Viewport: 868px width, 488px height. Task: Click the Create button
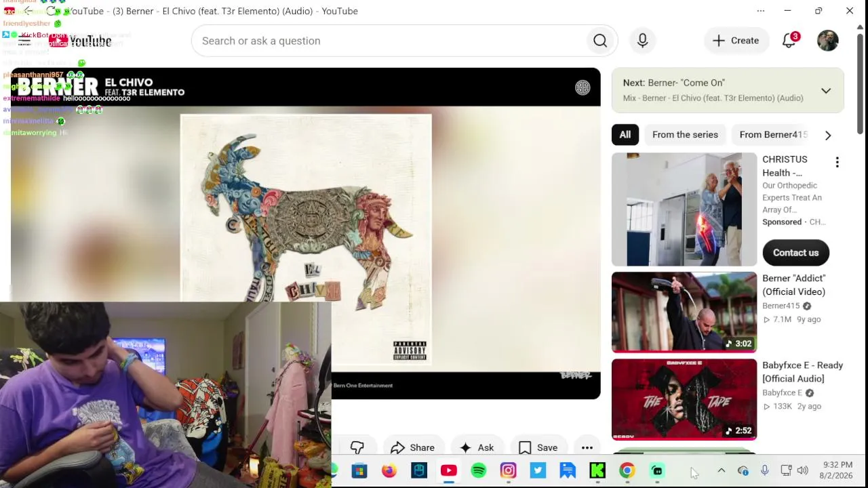coord(736,41)
